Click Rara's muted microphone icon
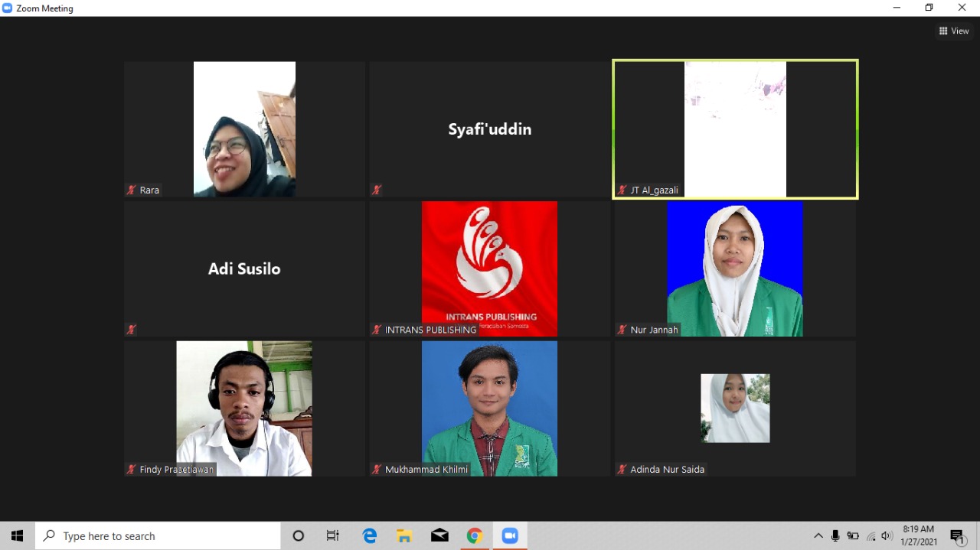This screenshot has height=550, width=980. click(132, 190)
